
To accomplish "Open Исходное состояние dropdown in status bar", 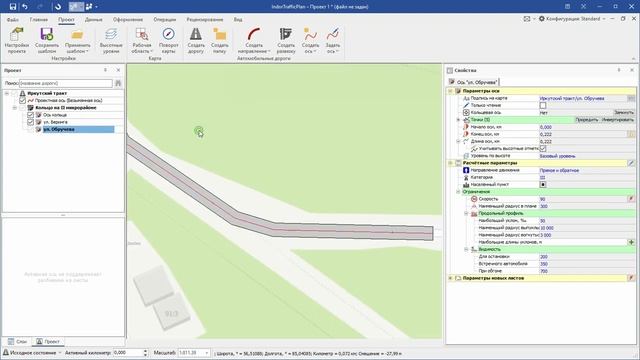I will pos(32,353).
